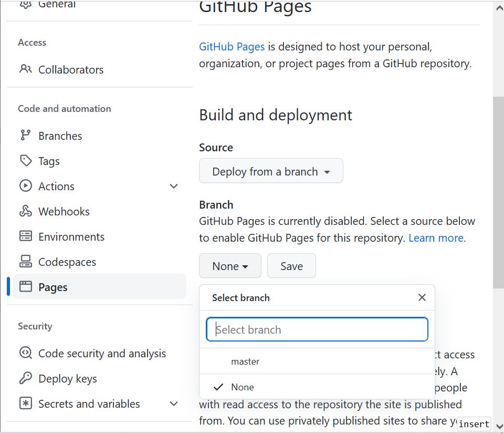Click the Save button
Viewport: 504px width, 434px height.
(x=291, y=266)
